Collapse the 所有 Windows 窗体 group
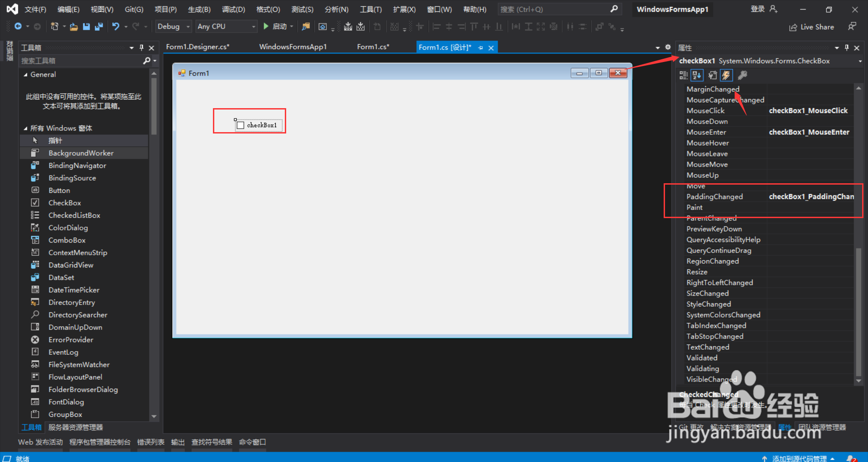Screen dimensions: 868x462 [x=25, y=129]
